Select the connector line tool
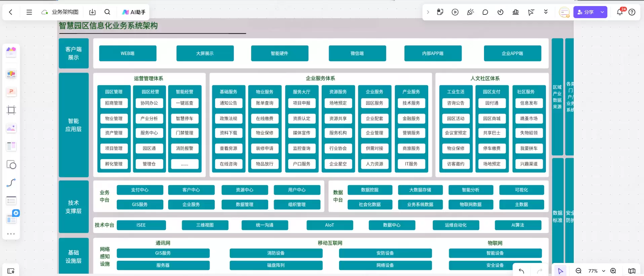This screenshot has height=276, width=644. click(11, 183)
